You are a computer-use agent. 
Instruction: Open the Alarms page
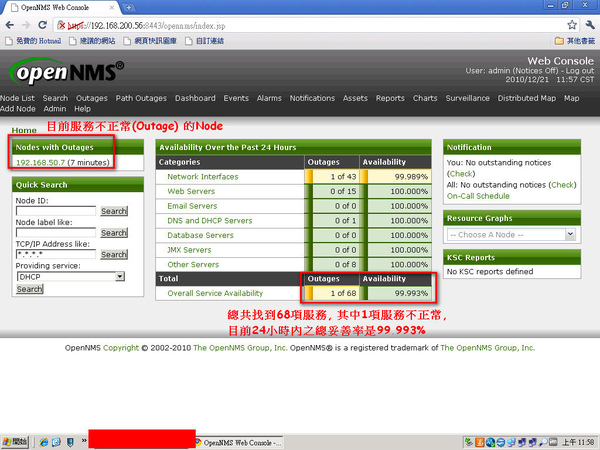click(x=269, y=98)
